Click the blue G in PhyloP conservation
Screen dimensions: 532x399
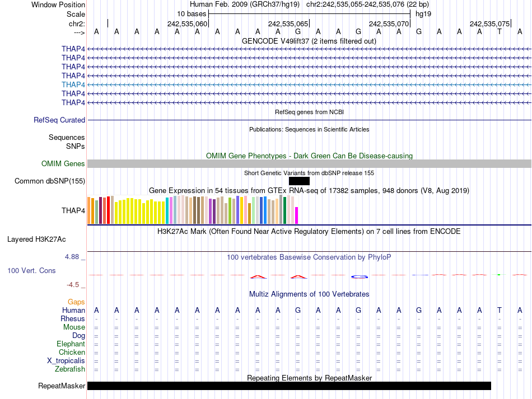(x=359, y=276)
